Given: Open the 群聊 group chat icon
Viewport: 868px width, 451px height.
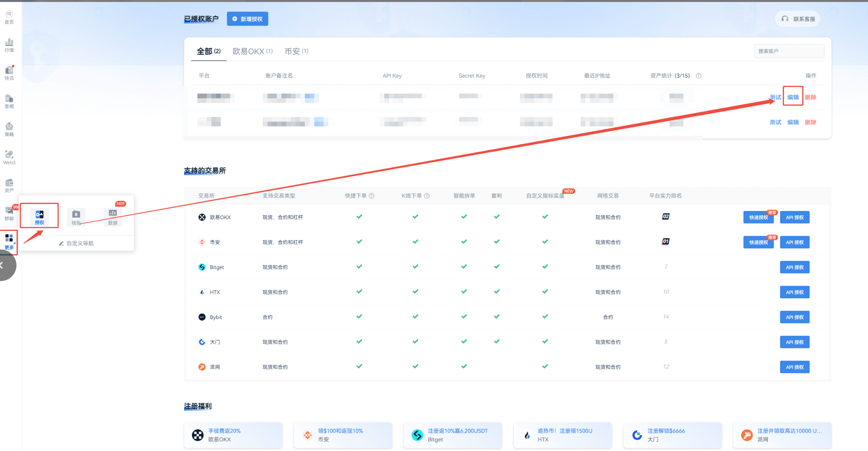Looking at the screenshot, I should pos(9,214).
